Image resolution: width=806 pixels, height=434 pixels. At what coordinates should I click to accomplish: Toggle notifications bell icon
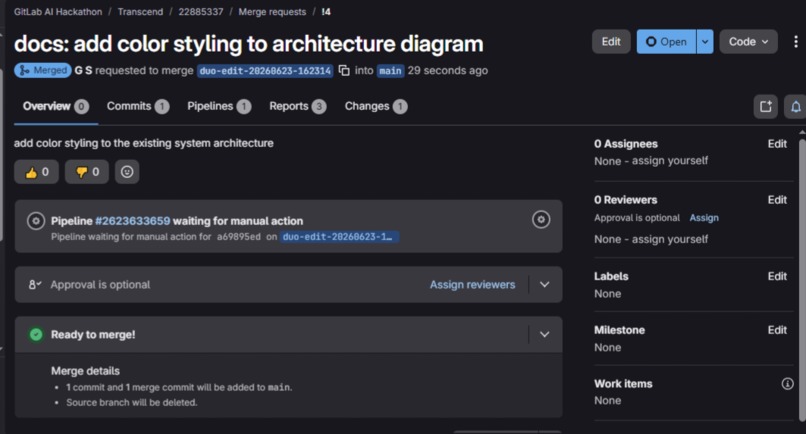795,106
